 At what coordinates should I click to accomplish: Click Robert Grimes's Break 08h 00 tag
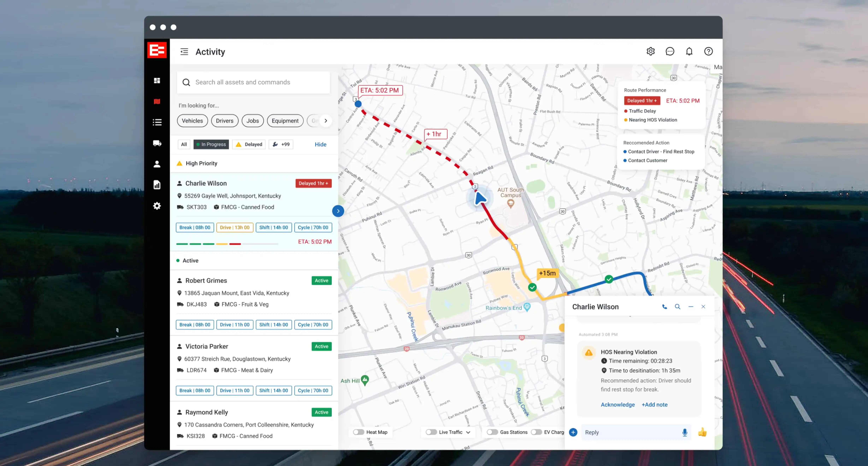coord(195,325)
